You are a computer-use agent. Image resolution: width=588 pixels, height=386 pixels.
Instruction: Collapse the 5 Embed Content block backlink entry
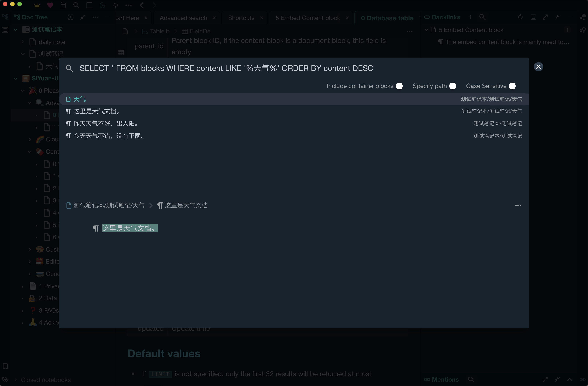coord(426,30)
